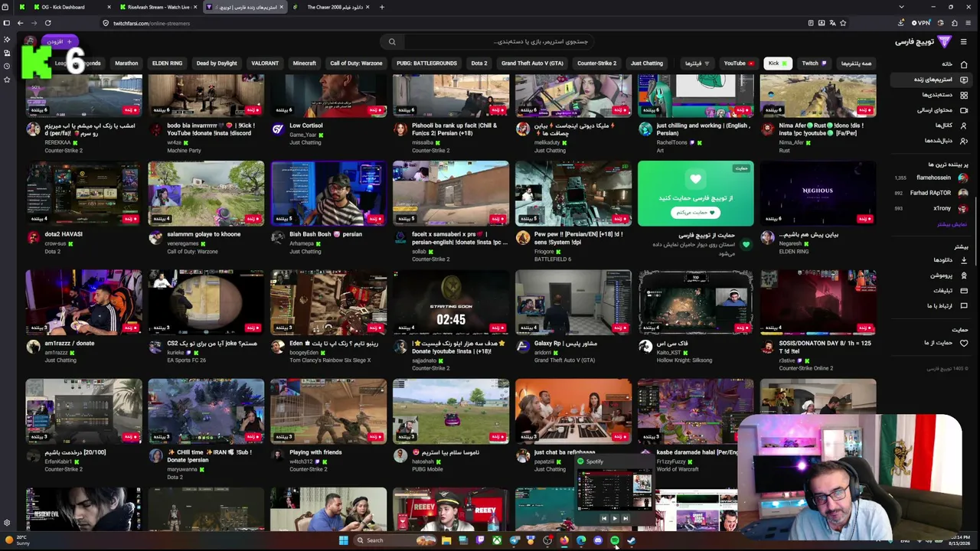Toggle the Just Chatting category chip

pyautogui.click(x=647, y=64)
